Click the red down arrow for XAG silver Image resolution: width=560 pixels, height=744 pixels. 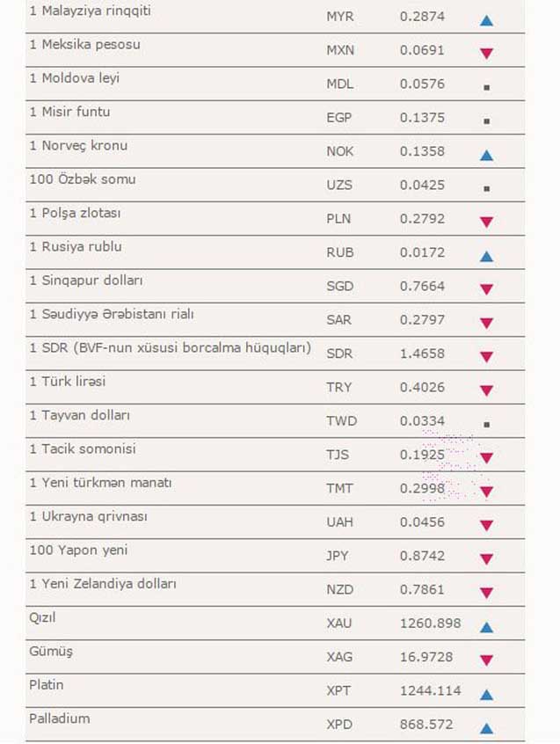pyautogui.click(x=486, y=660)
